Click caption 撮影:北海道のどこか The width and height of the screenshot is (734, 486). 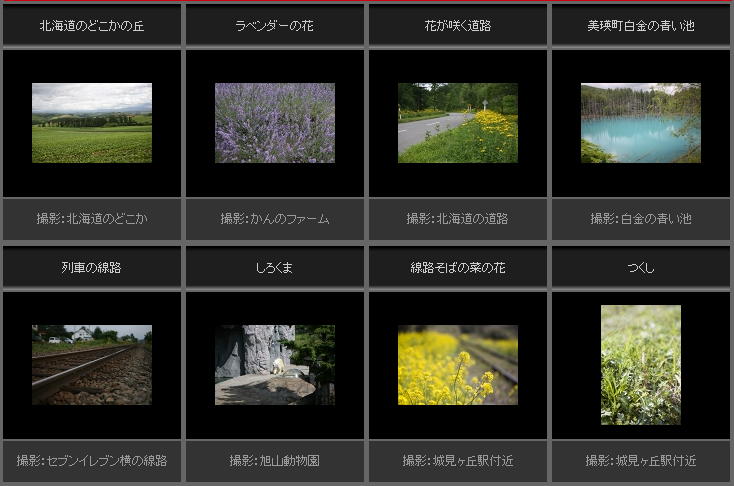pos(92,219)
